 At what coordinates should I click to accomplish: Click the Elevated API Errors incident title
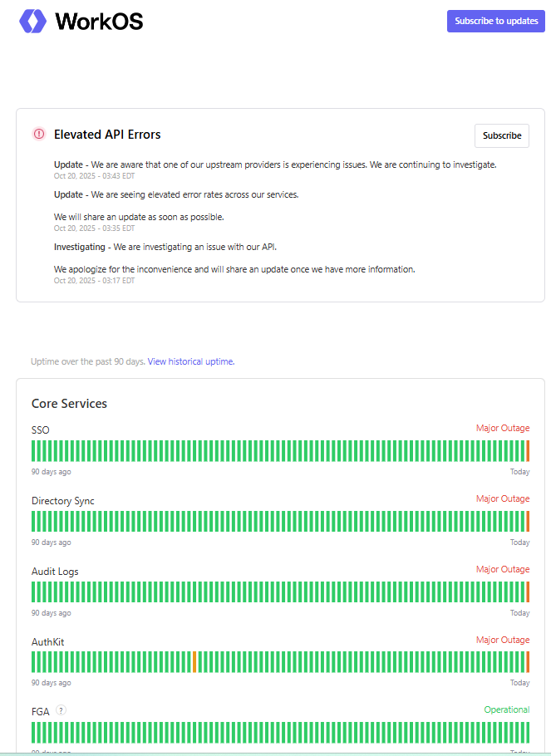click(107, 135)
